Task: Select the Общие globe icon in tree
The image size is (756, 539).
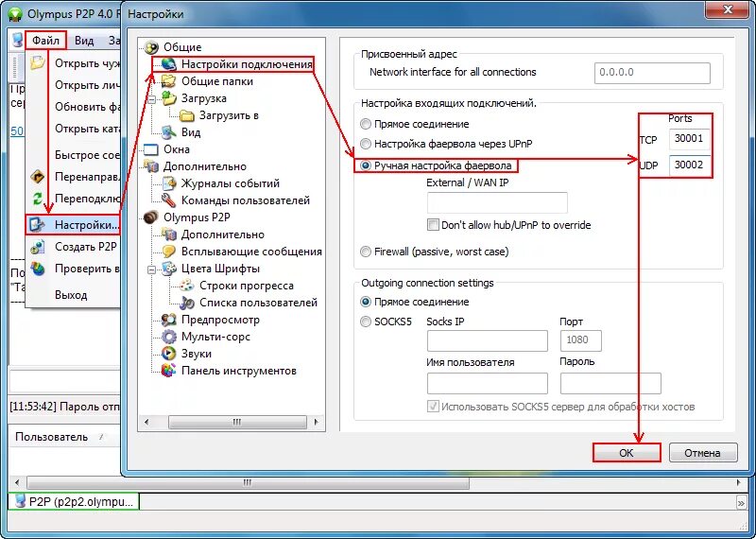Action: [151, 47]
